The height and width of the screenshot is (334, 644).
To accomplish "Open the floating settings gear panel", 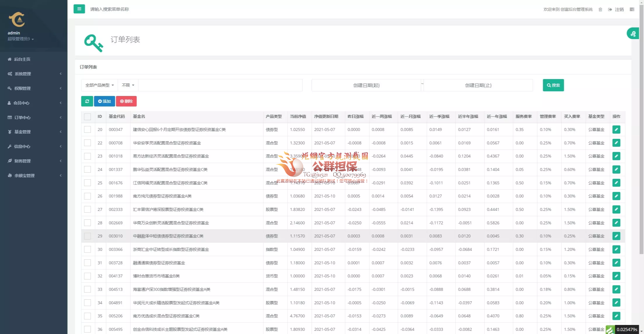I will [x=633, y=34].
